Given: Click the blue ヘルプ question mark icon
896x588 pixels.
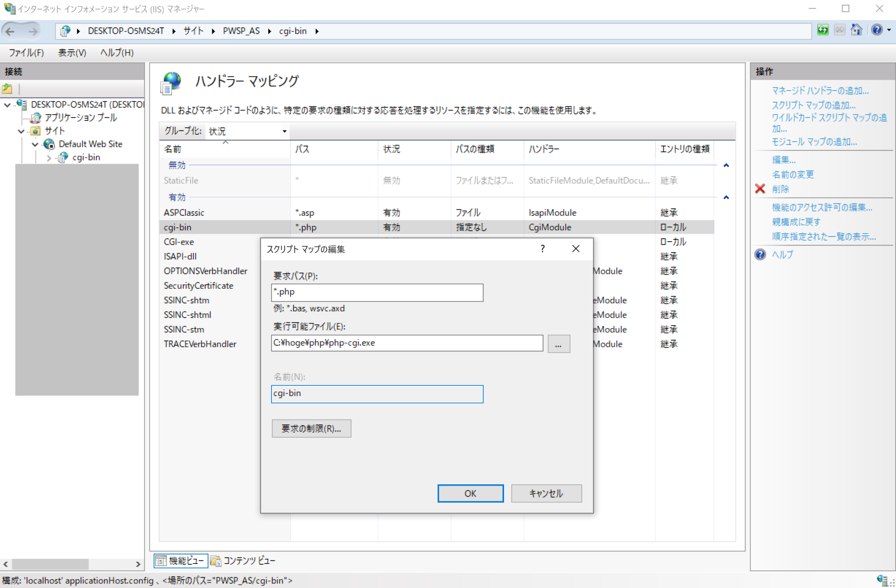Looking at the screenshot, I should [x=760, y=255].
